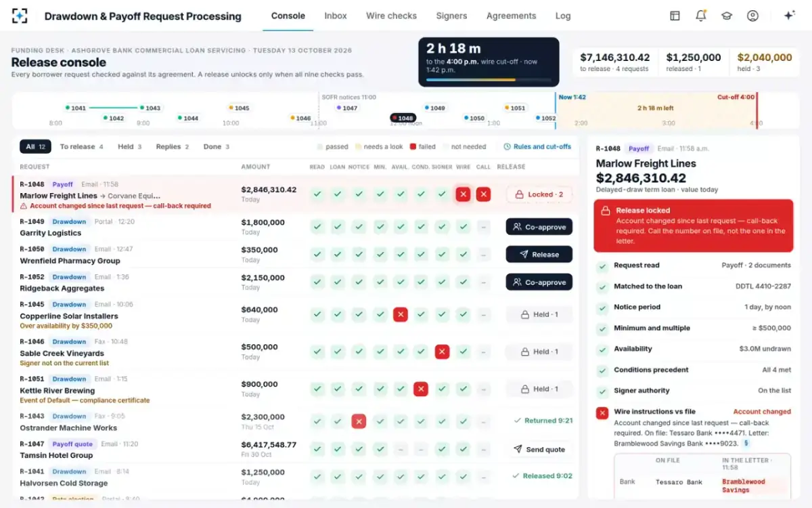This screenshot has width=812, height=508.
Task: Open the Signers tab
Action: [x=451, y=16]
